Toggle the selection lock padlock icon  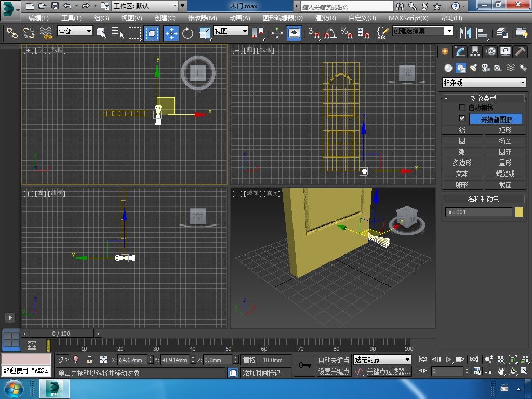(x=89, y=360)
